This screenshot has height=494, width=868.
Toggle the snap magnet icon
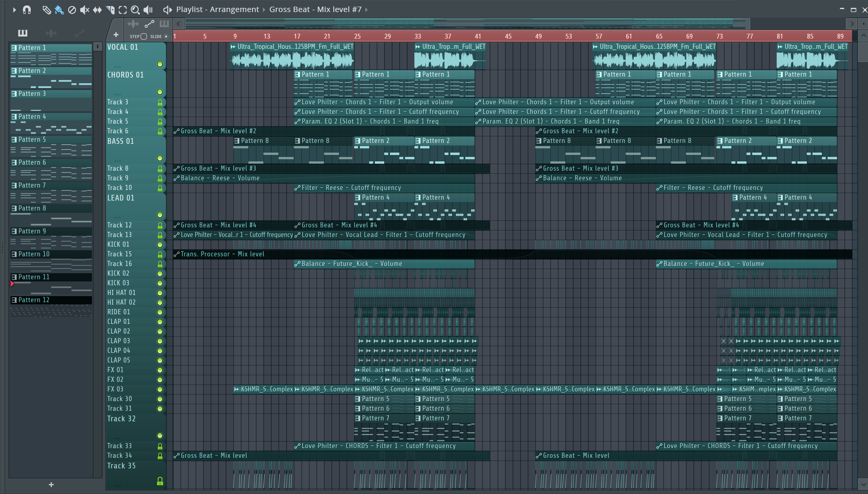27,10
